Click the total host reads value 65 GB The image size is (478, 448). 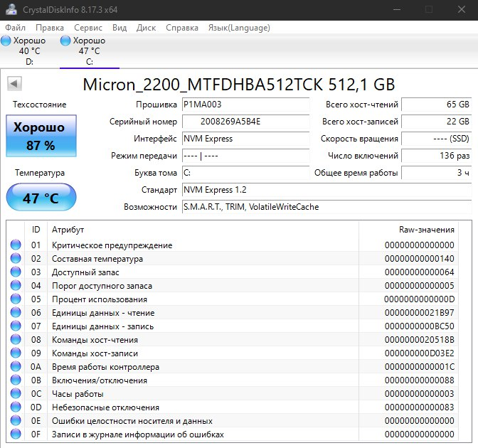coord(437,105)
